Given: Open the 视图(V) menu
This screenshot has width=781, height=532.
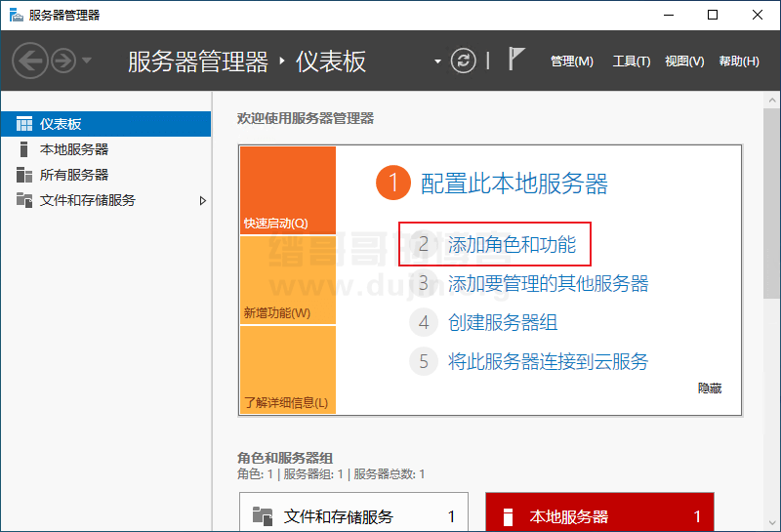Looking at the screenshot, I should pos(683,61).
